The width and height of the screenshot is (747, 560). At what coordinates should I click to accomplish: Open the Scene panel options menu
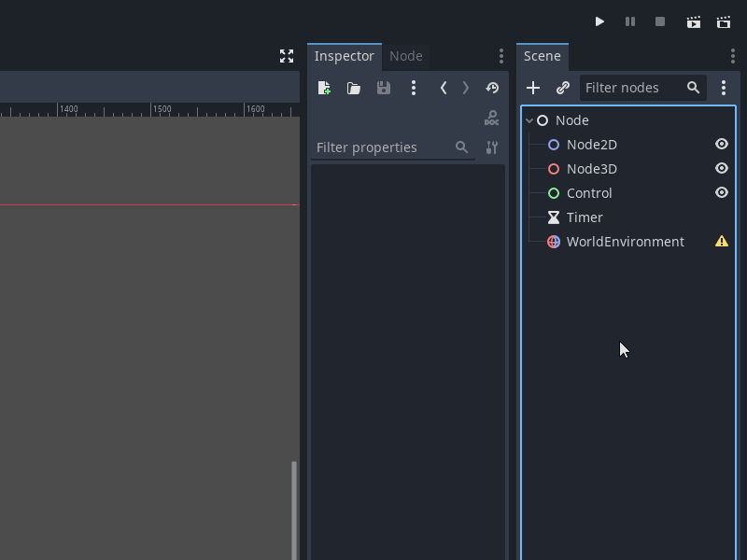725,88
